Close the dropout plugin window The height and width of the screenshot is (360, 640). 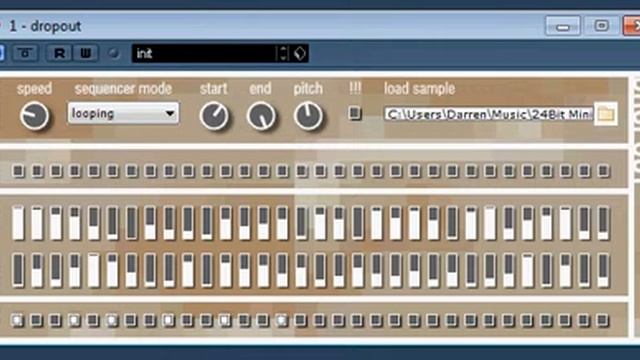click(x=632, y=26)
